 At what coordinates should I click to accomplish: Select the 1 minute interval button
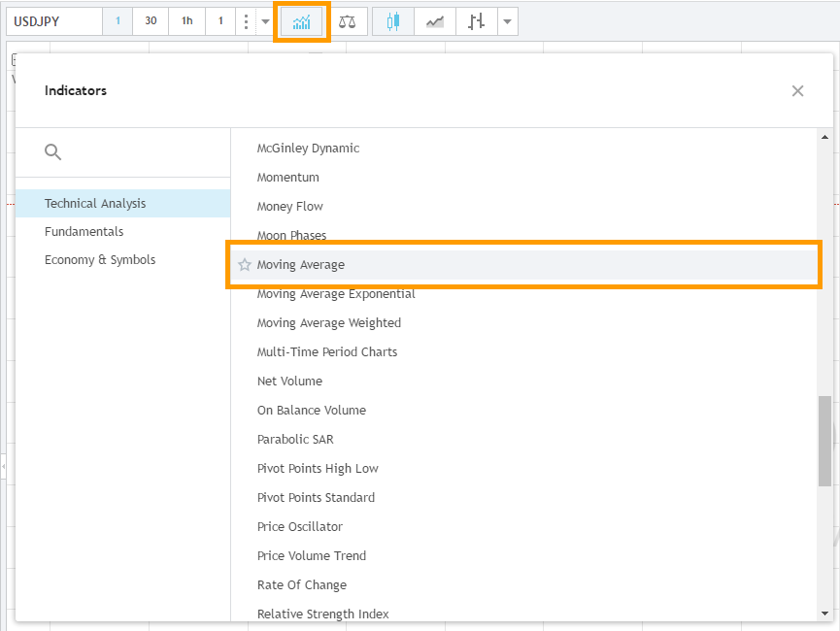pyautogui.click(x=118, y=21)
